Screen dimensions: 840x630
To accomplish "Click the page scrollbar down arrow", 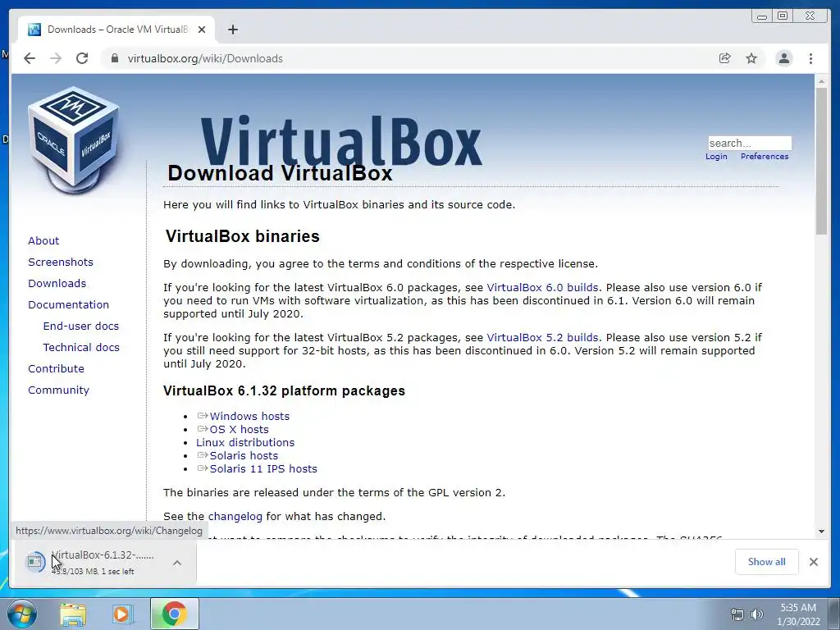I will click(x=821, y=532).
